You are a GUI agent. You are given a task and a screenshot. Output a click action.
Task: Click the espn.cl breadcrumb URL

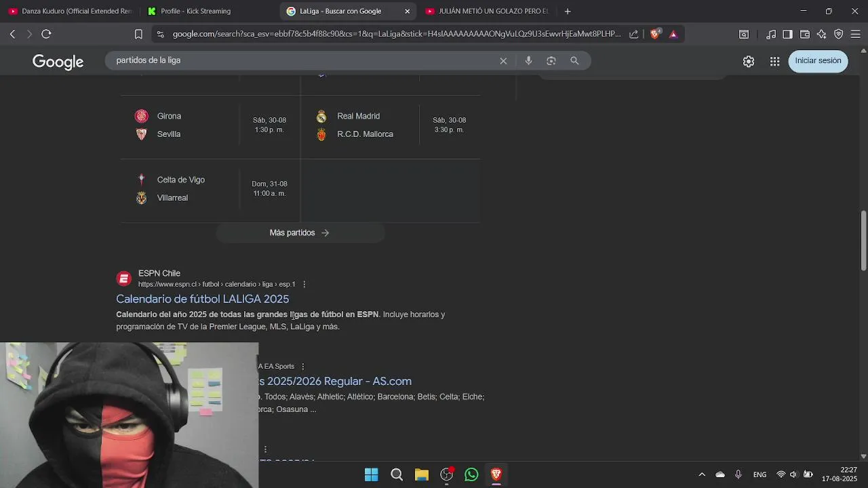(217, 284)
